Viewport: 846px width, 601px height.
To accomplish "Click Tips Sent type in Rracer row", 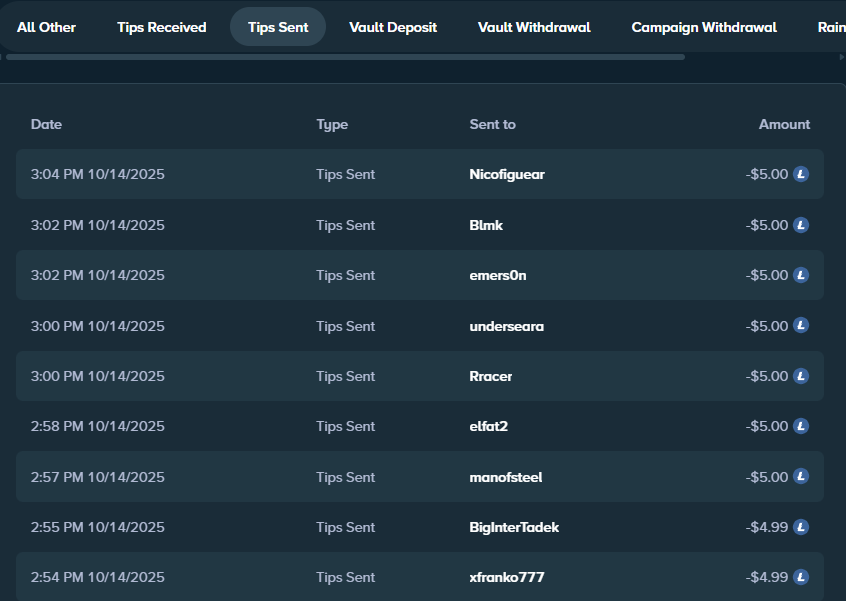I will click(346, 376).
